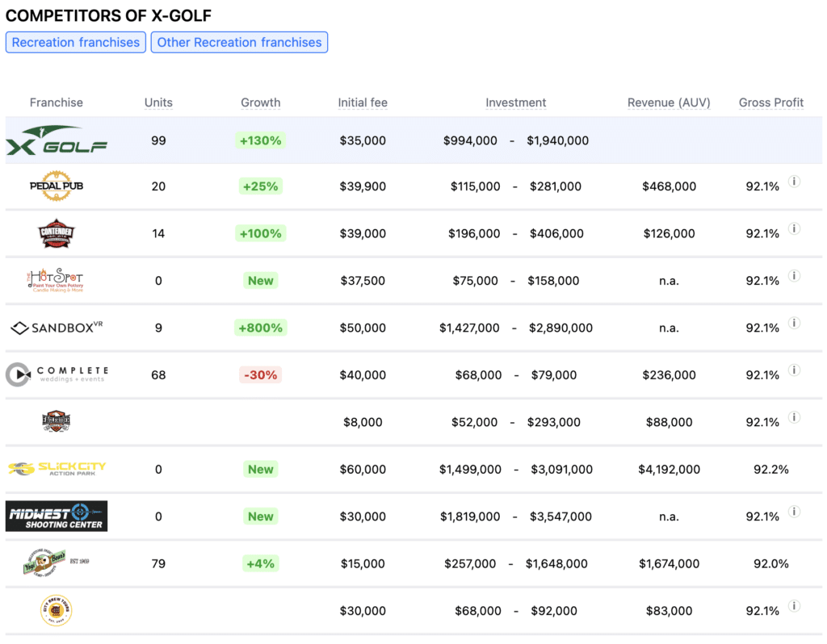The height and width of the screenshot is (644, 827).
Task: Show info icon in Midwest Shooting Center row
Action: click(x=795, y=512)
